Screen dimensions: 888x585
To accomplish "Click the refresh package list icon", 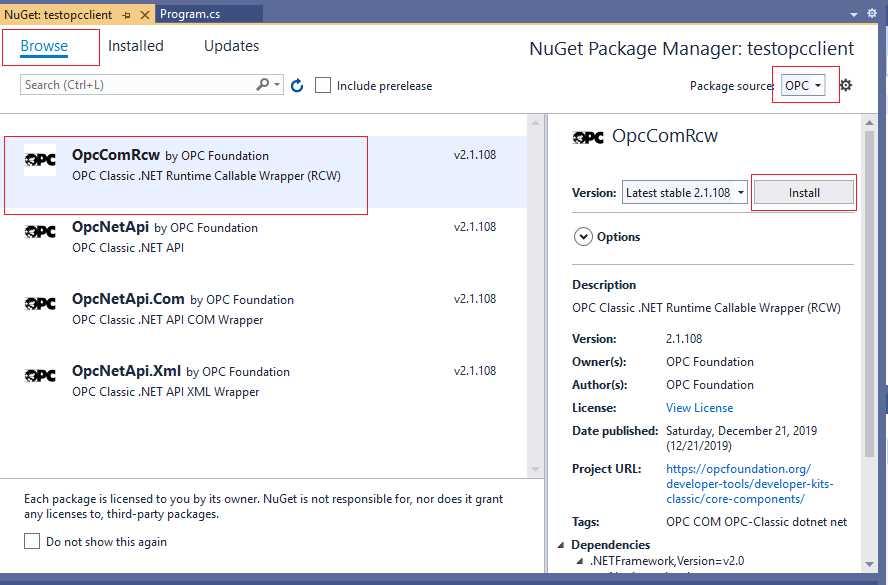I will tap(297, 85).
